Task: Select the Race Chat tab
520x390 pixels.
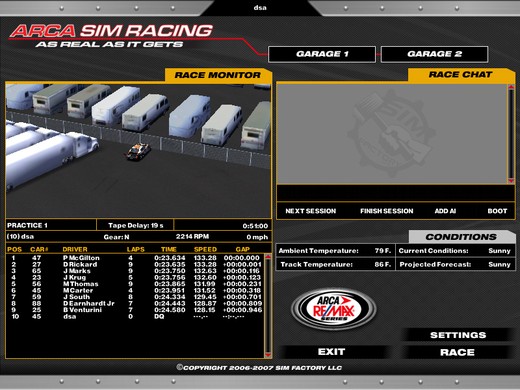Action: coord(461,74)
